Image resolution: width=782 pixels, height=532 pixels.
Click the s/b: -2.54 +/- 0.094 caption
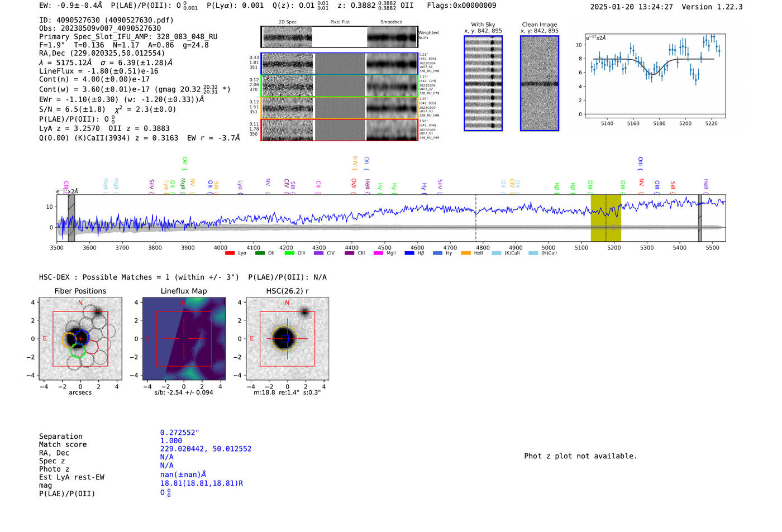pos(184,392)
